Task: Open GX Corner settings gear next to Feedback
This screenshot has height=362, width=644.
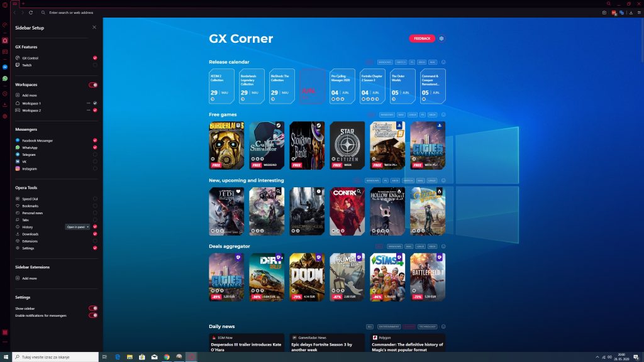Action: coord(441,38)
